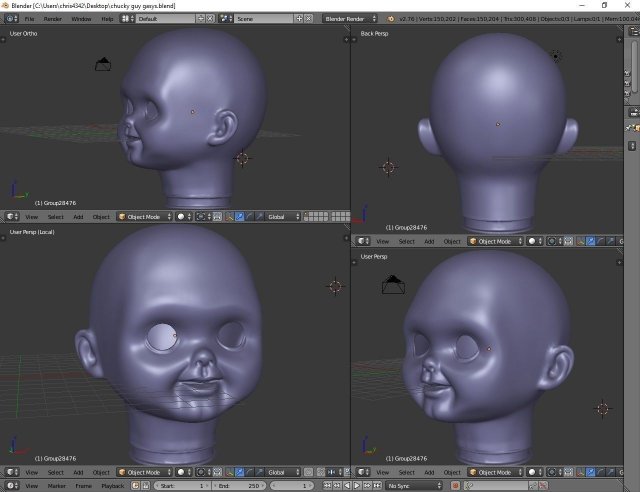Toggle 3D manipulator in User Ortho viewport
Image resolution: width=640 pixels, height=492 pixels.
pos(229,217)
